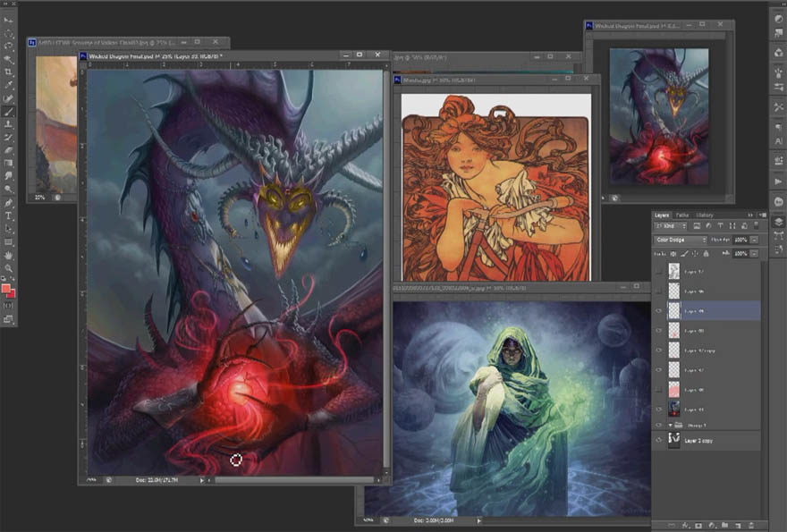Select the Eyedropper tool
The width and height of the screenshot is (787, 532).
tap(9, 85)
